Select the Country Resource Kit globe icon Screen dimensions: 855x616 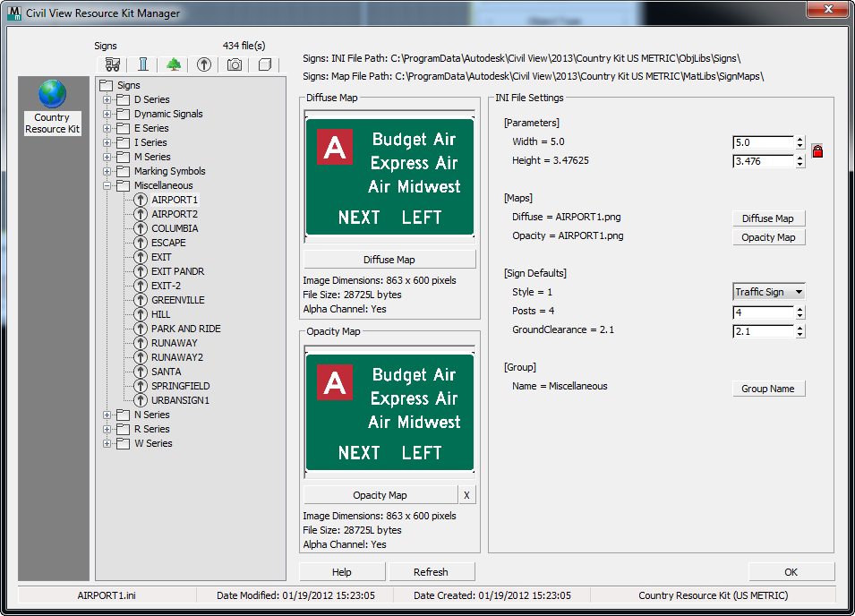coord(52,94)
